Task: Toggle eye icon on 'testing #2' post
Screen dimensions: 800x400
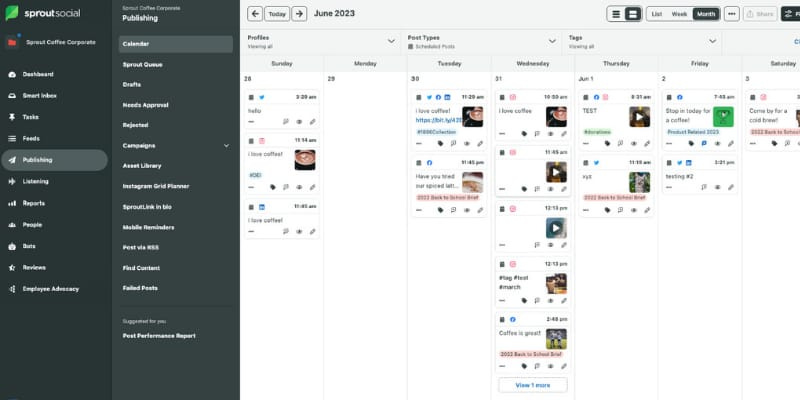Action: pos(717,187)
